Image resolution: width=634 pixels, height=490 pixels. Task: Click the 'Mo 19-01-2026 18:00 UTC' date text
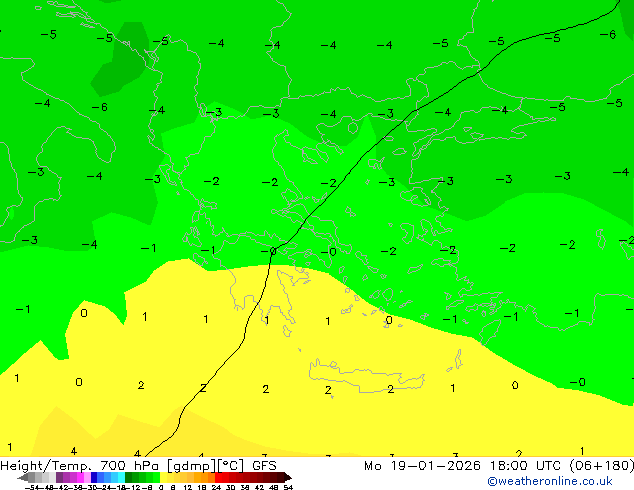click(x=462, y=466)
